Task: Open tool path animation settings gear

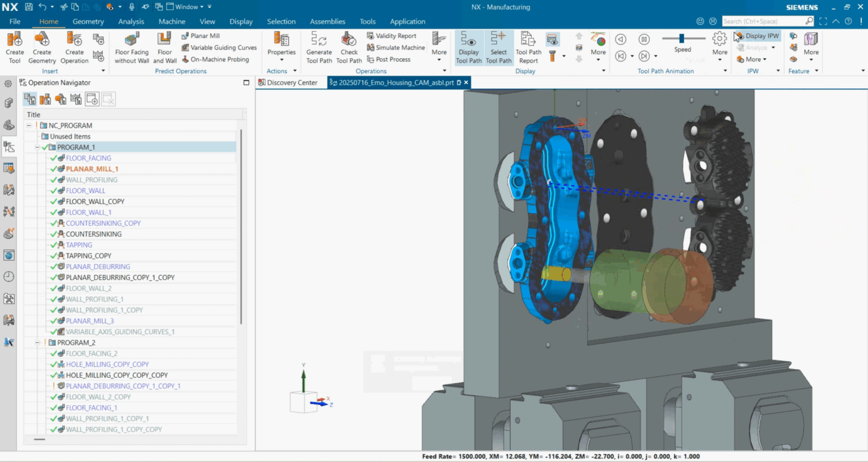Action: [719, 38]
